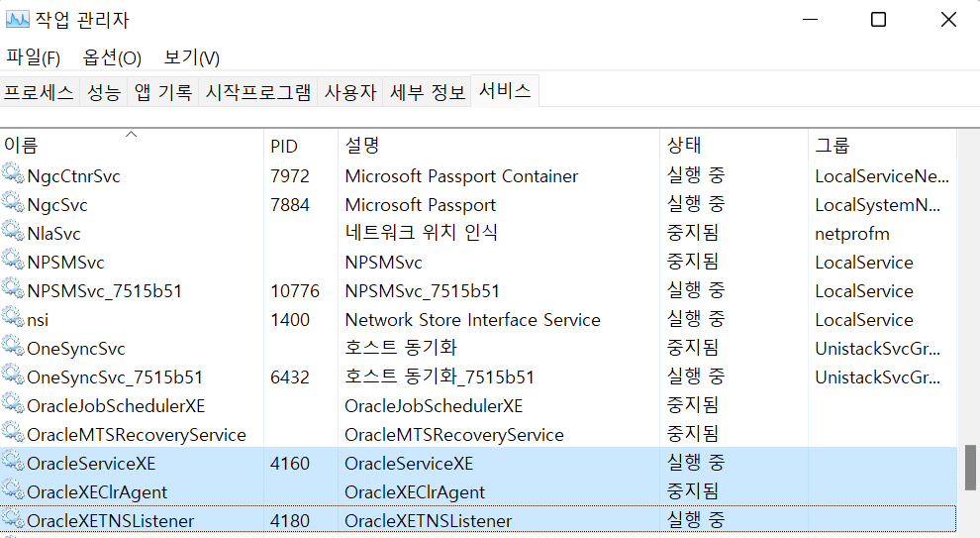The image size is (980, 538).
Task: Click the 호스트 동기화_7515b51 description
Action: (x=440, y=377)
